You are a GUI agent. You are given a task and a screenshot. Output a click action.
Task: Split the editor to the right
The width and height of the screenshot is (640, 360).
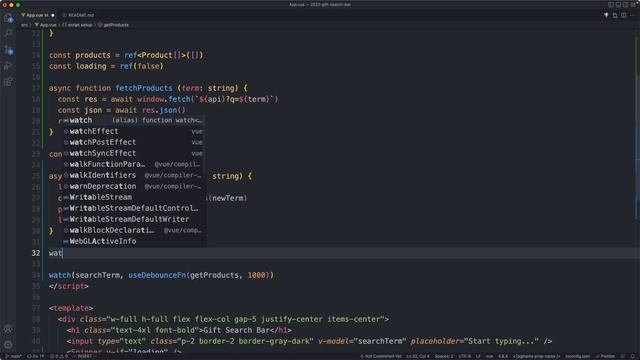[624, 15]
